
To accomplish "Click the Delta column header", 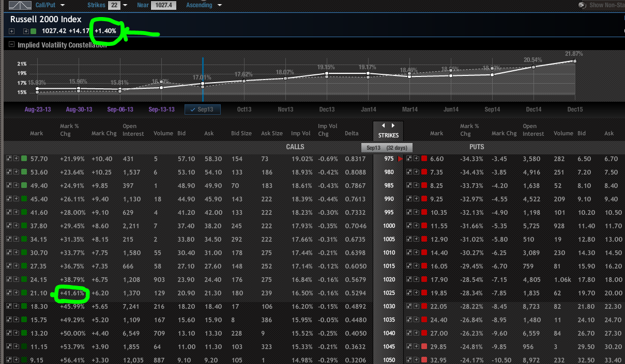I will (x=353, y=133).
